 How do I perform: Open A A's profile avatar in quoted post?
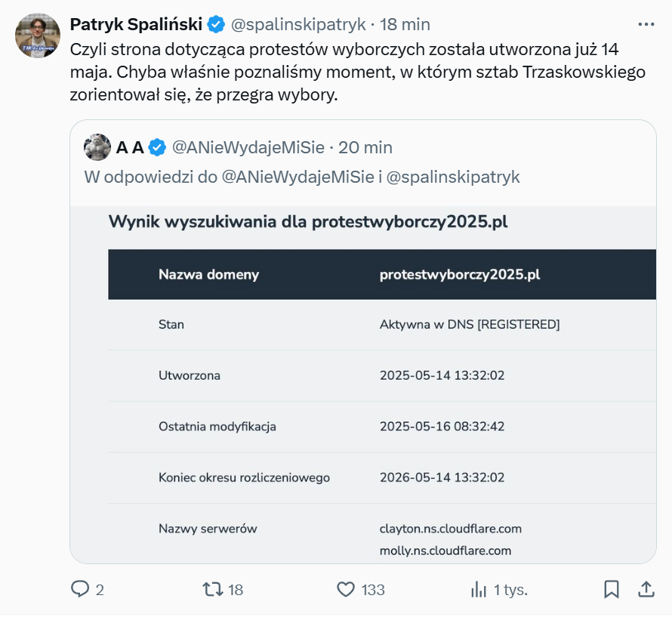tap(97, 147)
